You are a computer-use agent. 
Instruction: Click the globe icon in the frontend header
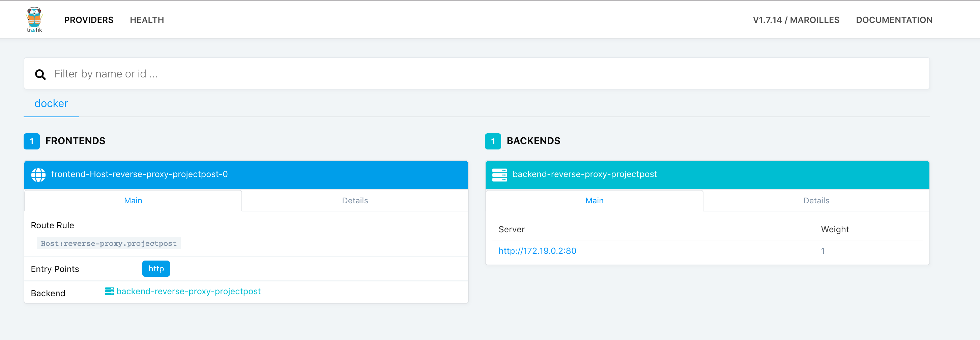point(38,175)
